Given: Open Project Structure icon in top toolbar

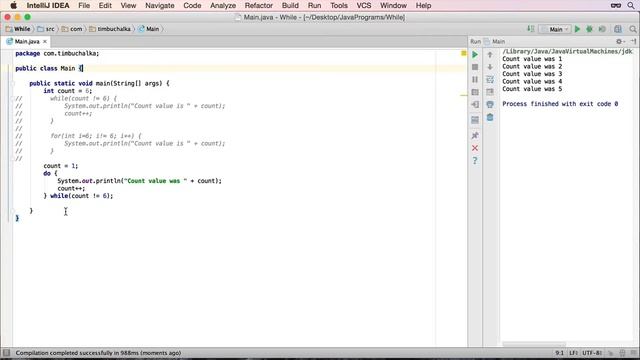Looking at the screenshot, I should tap(618, 29).
